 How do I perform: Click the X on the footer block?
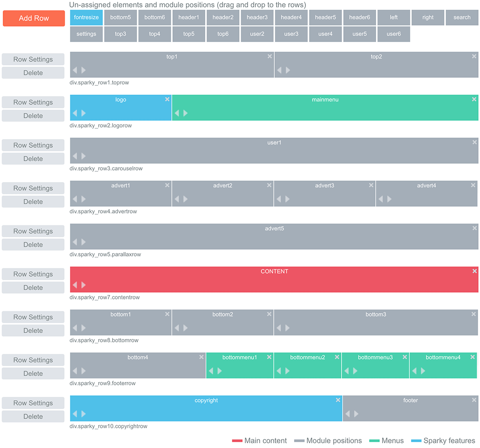coord(474,400)
